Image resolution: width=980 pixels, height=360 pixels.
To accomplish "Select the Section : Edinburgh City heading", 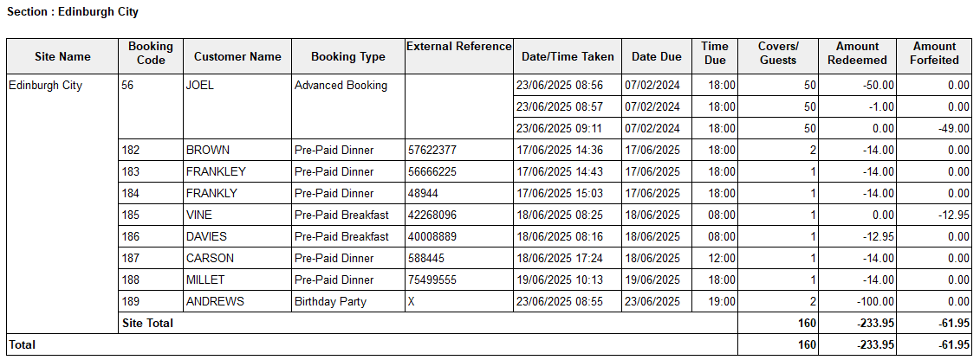I will (72, 13).
